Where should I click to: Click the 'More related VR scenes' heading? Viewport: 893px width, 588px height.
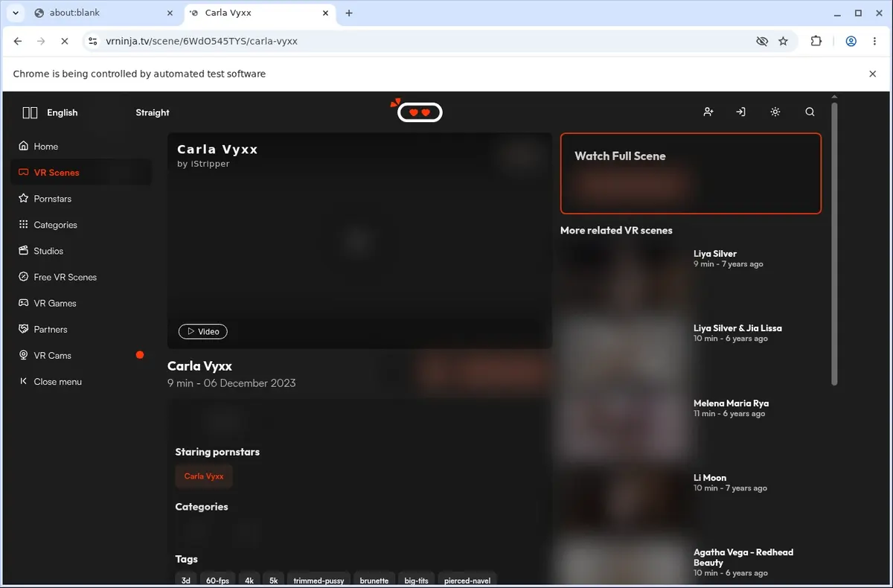coord(616,231)
